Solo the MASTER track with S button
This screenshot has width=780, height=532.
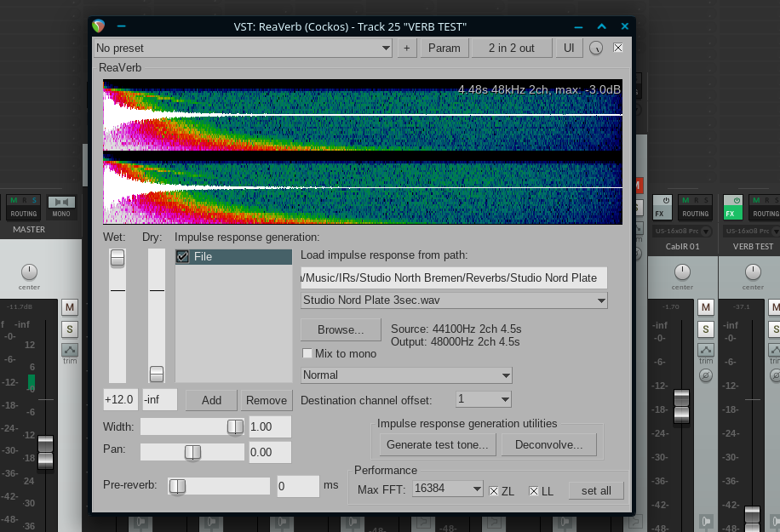tap(70, 329)
